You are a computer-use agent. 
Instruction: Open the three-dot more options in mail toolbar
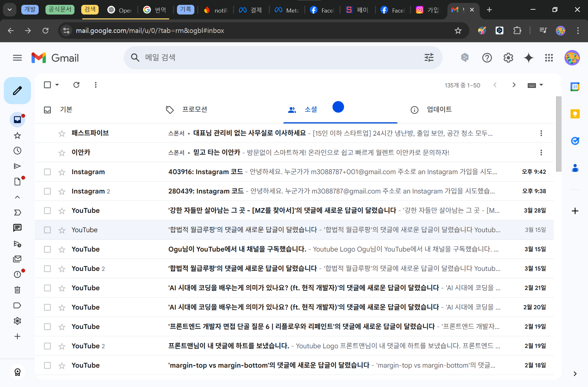pos(95,85)
